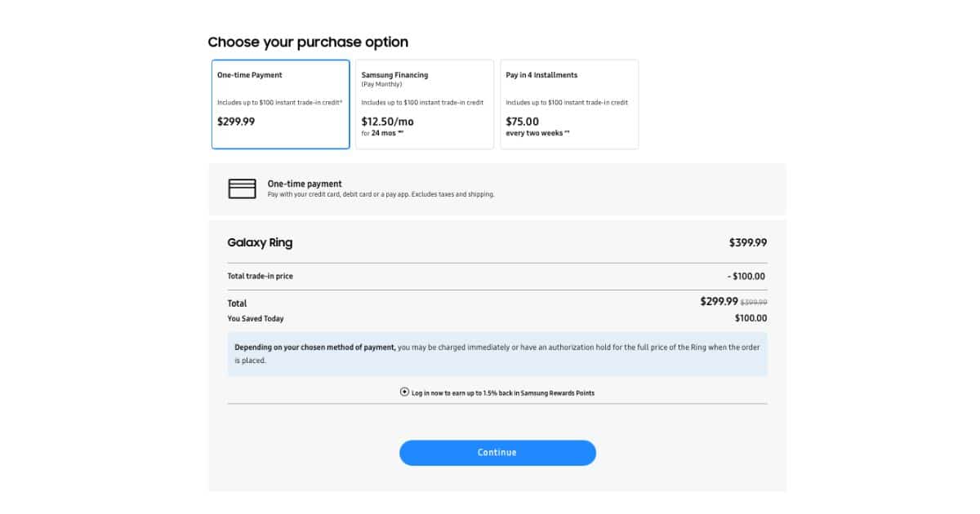Click the rewards points circle icon
Image resolution: width=980 pixels, height=514 pixels.
pos(404,392)
